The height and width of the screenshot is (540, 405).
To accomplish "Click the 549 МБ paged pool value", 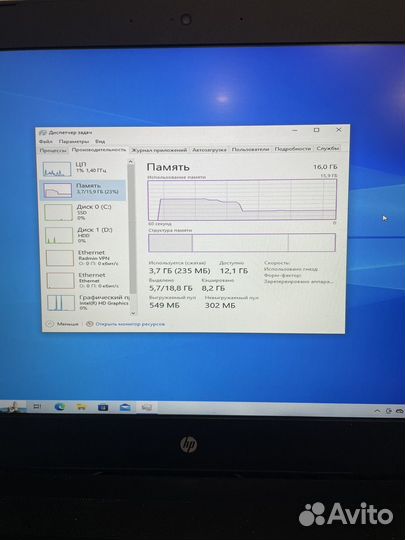I will 164,305.
